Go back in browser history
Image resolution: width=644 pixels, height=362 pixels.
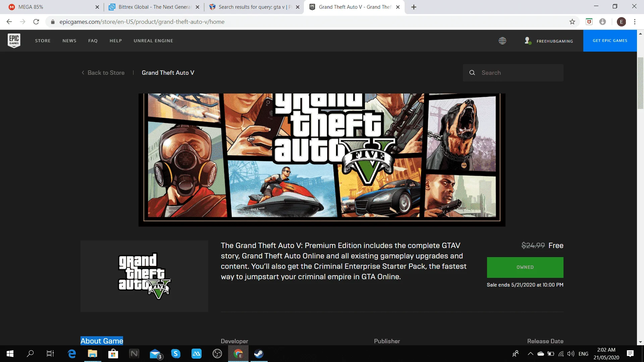tap(9, 22)
